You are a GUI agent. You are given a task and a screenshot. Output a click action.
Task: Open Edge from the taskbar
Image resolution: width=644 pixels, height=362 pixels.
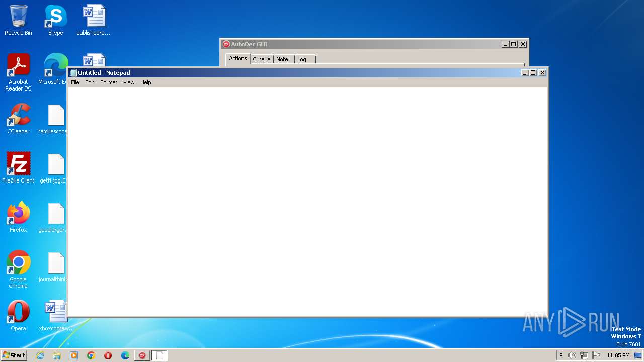point(125,355)
